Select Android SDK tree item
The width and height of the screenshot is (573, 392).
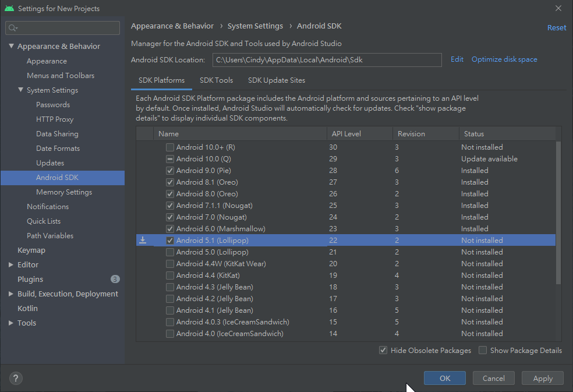62,178
